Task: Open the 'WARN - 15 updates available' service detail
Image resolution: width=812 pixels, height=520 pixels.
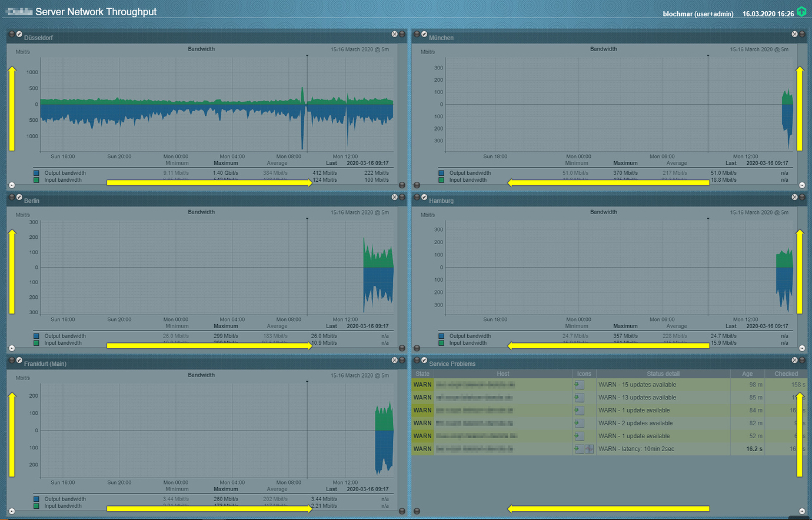Action: coord(637,384)
